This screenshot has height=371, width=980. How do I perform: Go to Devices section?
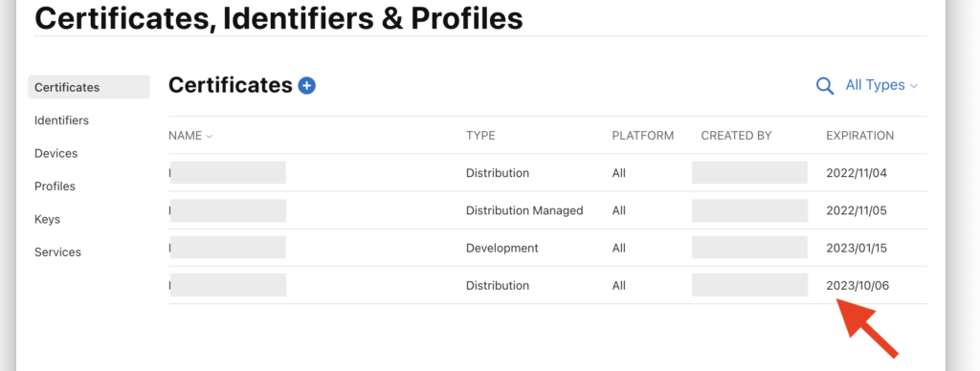click(x=56, y=153)
